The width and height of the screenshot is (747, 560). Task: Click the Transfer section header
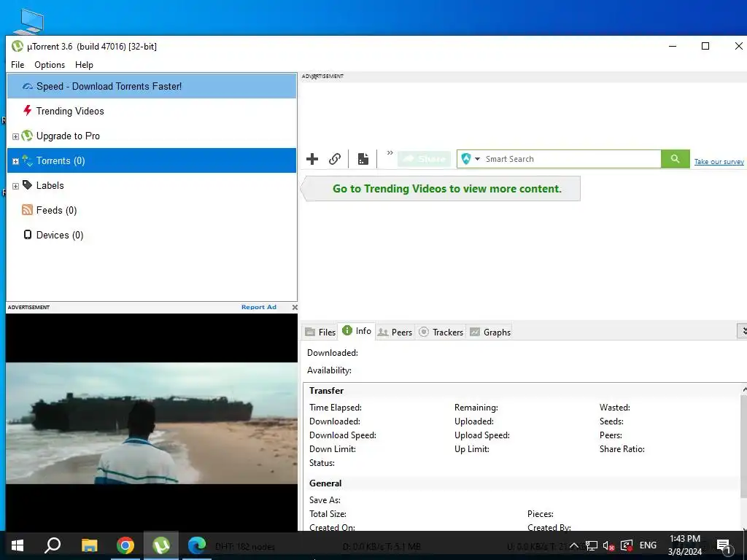326,391
